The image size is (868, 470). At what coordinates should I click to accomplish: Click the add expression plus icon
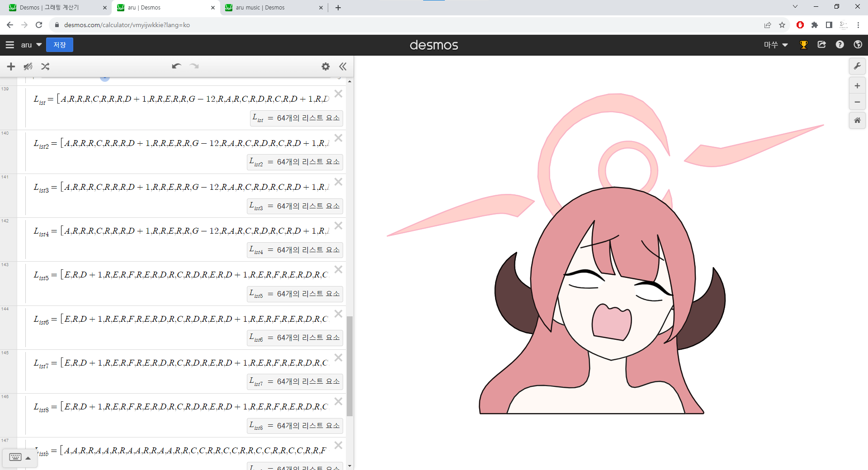pos(11,67)
